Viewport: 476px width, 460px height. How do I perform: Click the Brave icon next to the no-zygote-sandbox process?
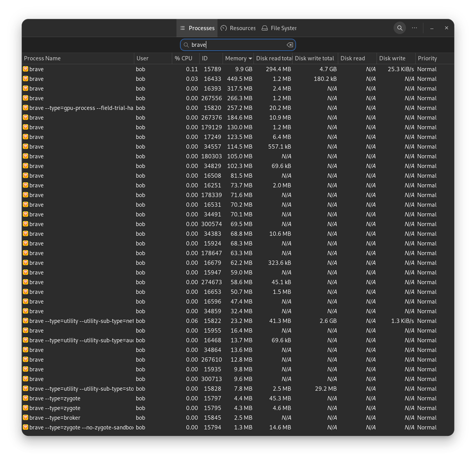coord(25,427)
